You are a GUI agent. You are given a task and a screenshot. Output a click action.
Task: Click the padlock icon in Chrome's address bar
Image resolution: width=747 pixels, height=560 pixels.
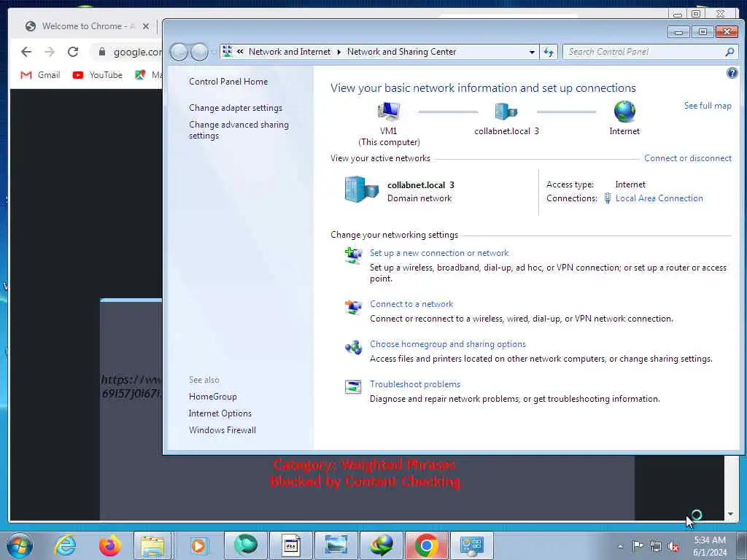102,52
